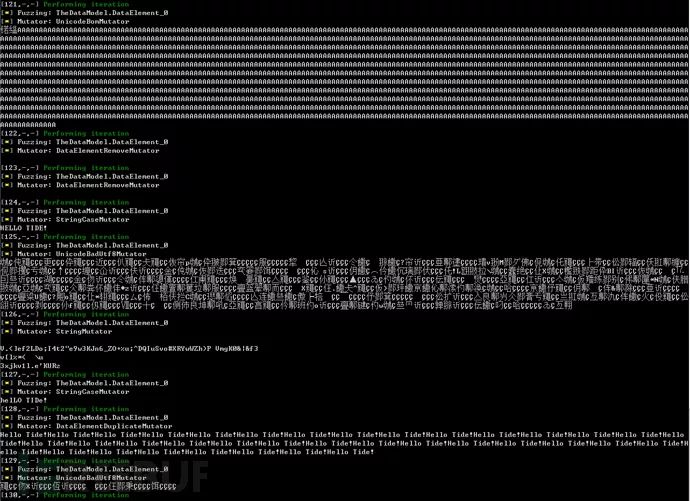Click the '[121,-,-] Performing iteration' line
The image size is (690, 501).
click(x=65, y=4)
